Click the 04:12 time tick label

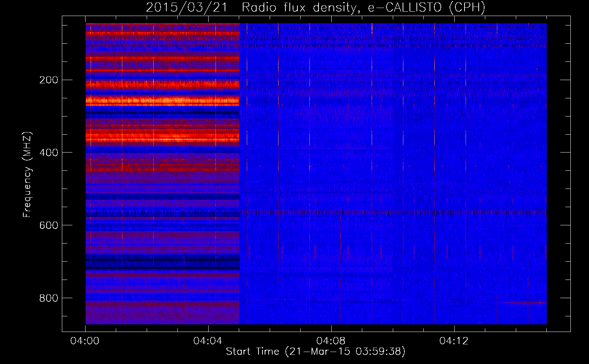454,341
